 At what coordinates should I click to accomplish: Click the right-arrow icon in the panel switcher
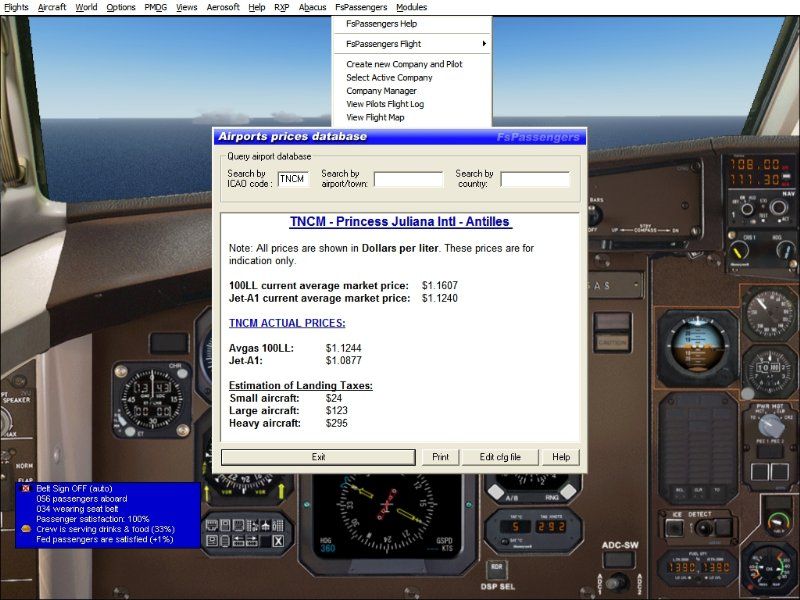click(x=252, y=541)
